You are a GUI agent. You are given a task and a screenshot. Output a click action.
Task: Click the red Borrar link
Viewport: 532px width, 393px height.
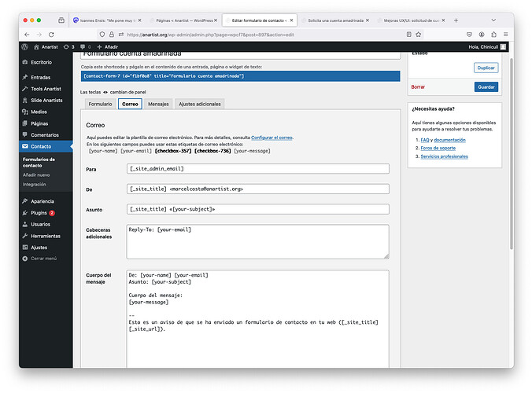click(x=418, y=86)
